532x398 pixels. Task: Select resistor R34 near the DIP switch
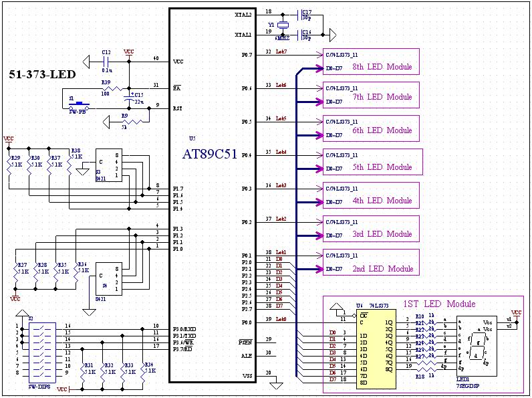click(x=142, y=373)
